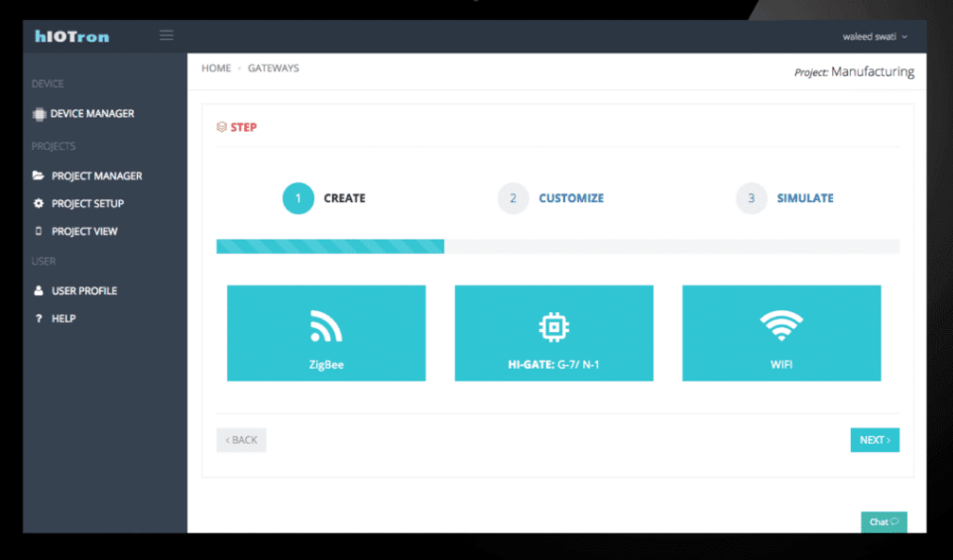Toggle the hamburger sidebar menu icon

[x=167, y=35]
